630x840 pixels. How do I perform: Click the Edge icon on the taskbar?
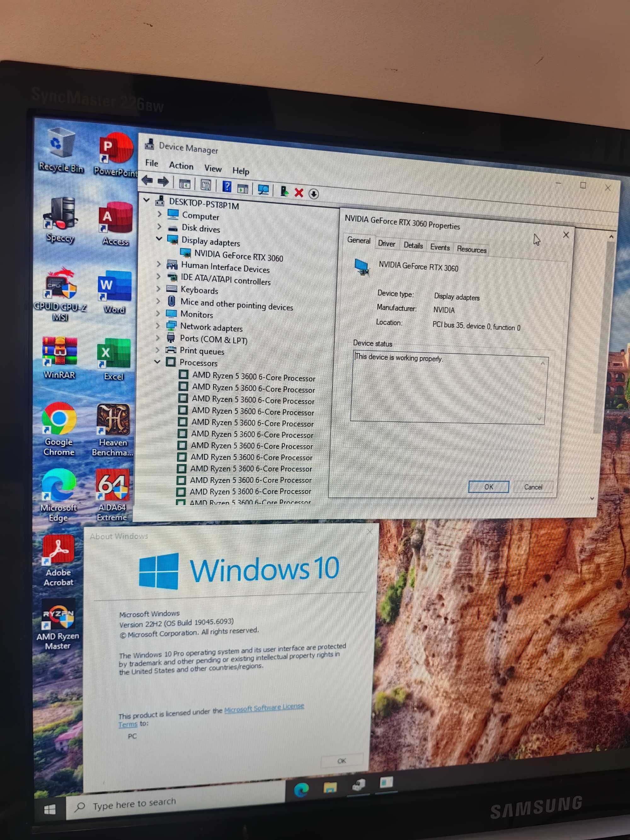pyautogui.click(x=301, y=790)
